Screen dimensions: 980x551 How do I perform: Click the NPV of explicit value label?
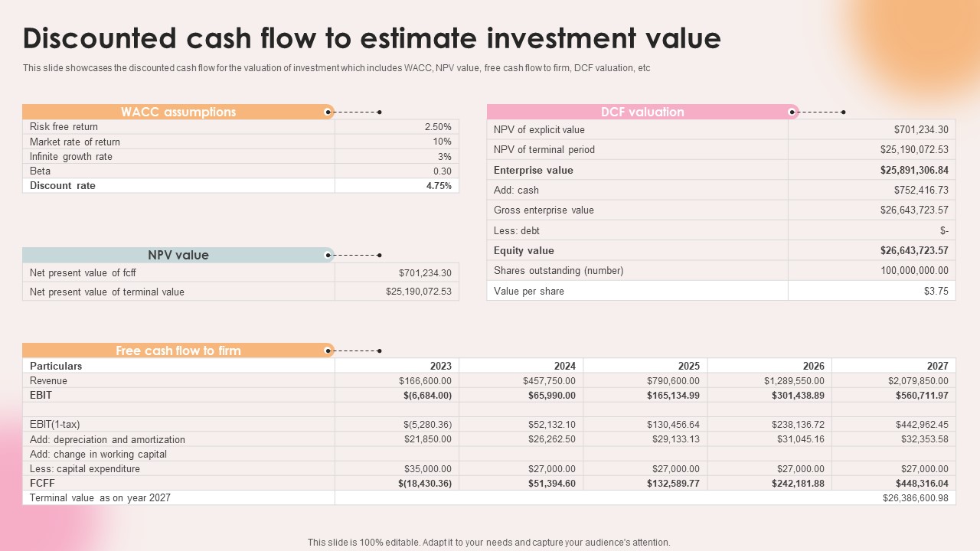click(x=539, y=129)
